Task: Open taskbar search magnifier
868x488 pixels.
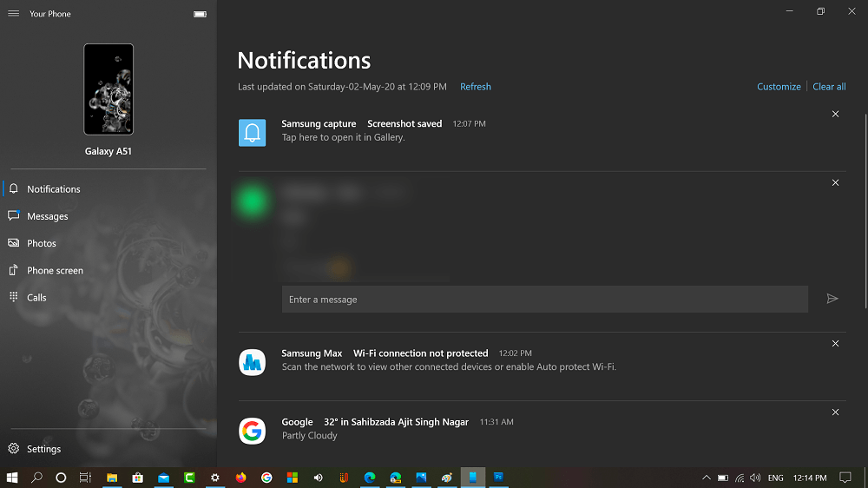Action: [36, 478]
